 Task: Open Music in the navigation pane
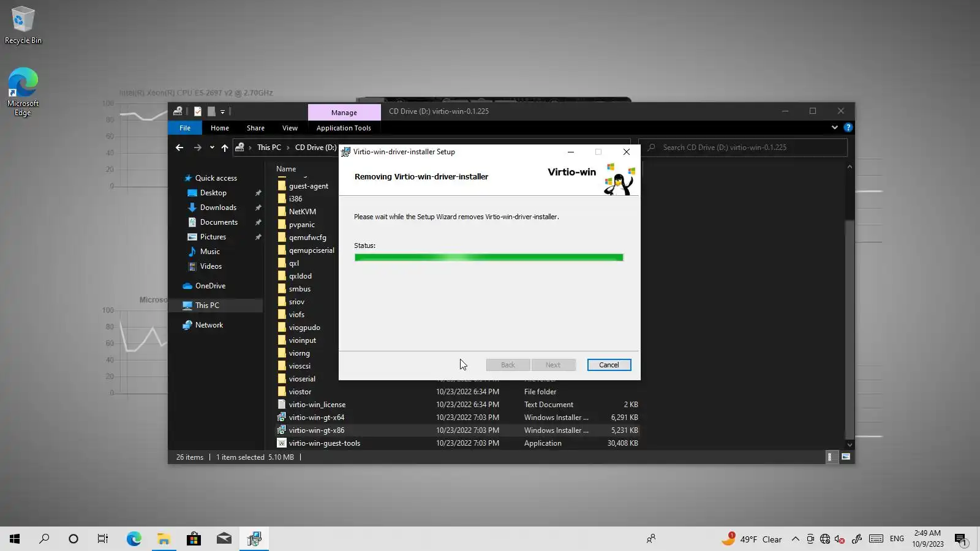pyautogui.click(x=209, y=252)
